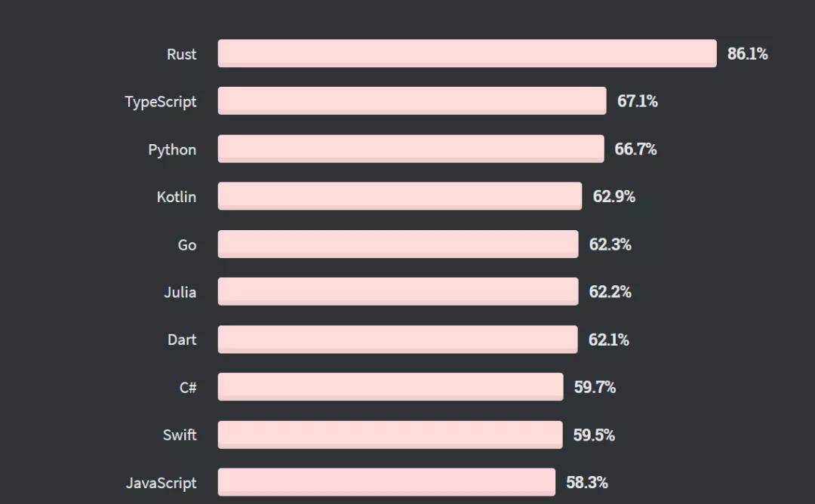The width and height of the screenshot is (815, 504).
Task: Select the Julia bar
Action: 398,291
